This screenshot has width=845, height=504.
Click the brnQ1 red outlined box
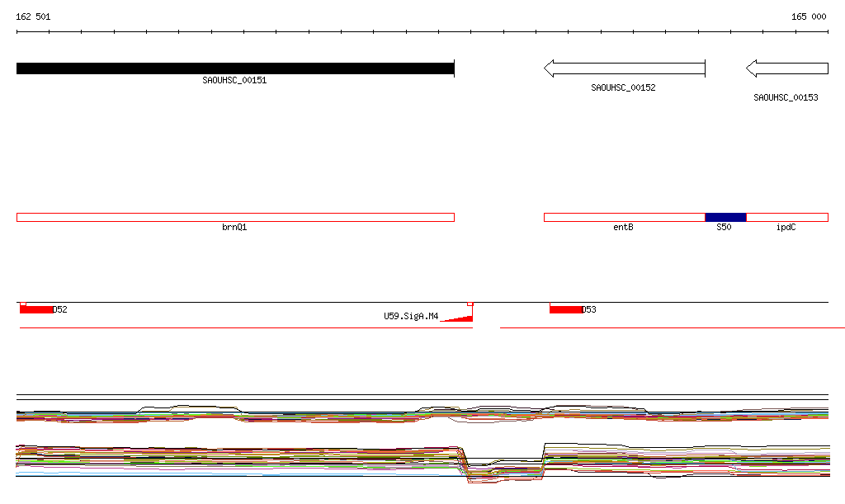pyautogui.click(x=235, y=218)
